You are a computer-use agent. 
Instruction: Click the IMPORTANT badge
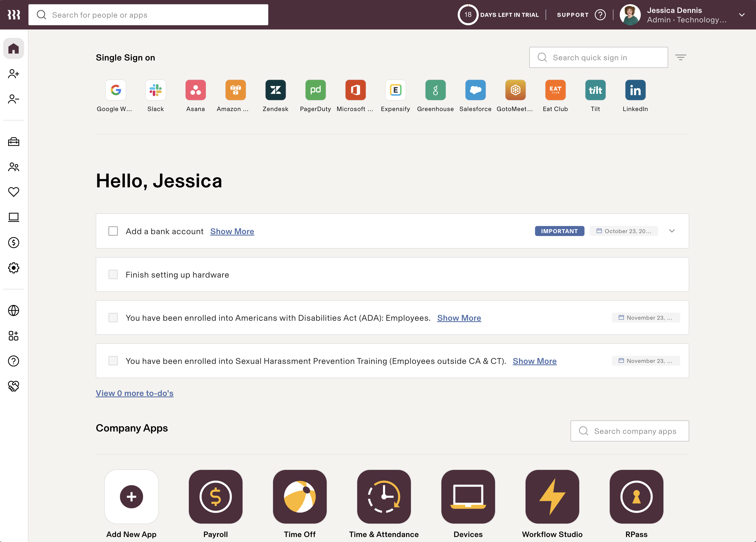(x=560, y=231)
